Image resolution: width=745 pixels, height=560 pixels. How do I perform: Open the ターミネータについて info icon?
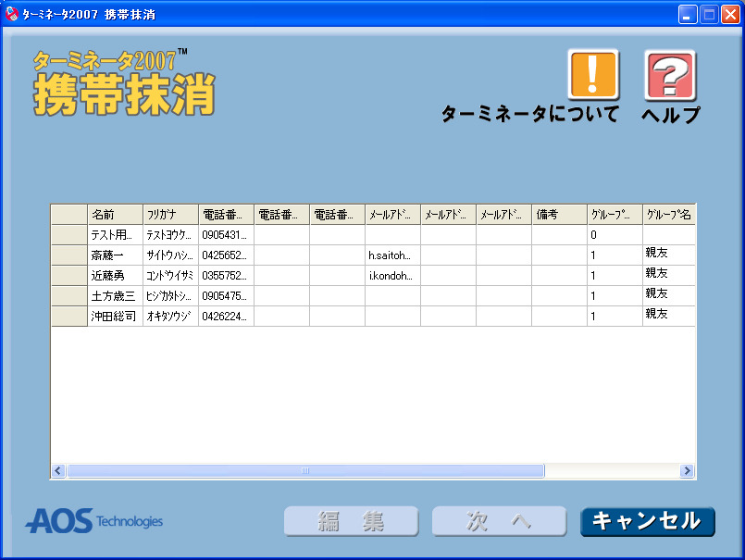(x=593, y=75)
